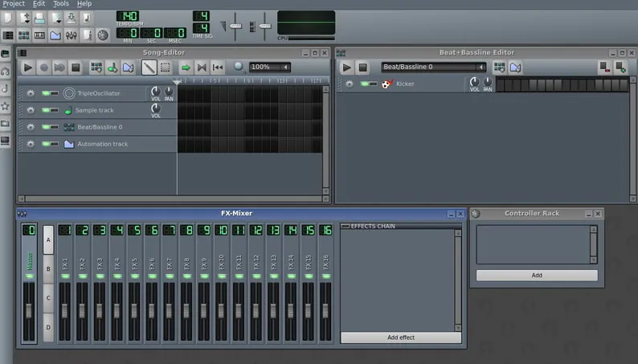Show the Controller Rack via main toolbar icon
Screen dimensions: 638x364
pos(103,35)
